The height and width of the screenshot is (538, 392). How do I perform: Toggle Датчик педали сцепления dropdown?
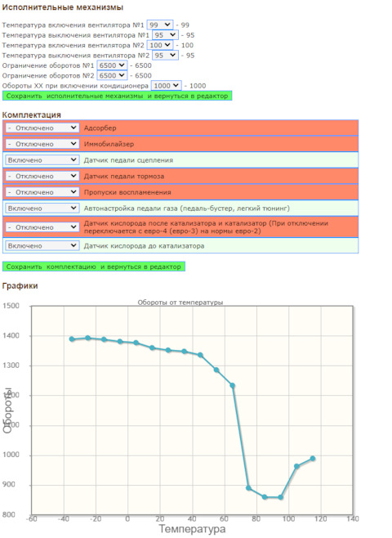tap(42, 160)
